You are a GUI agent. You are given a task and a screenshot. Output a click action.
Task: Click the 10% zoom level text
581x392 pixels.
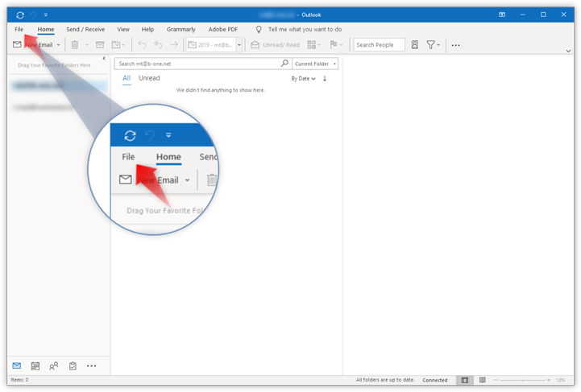[x=560, y=380]
